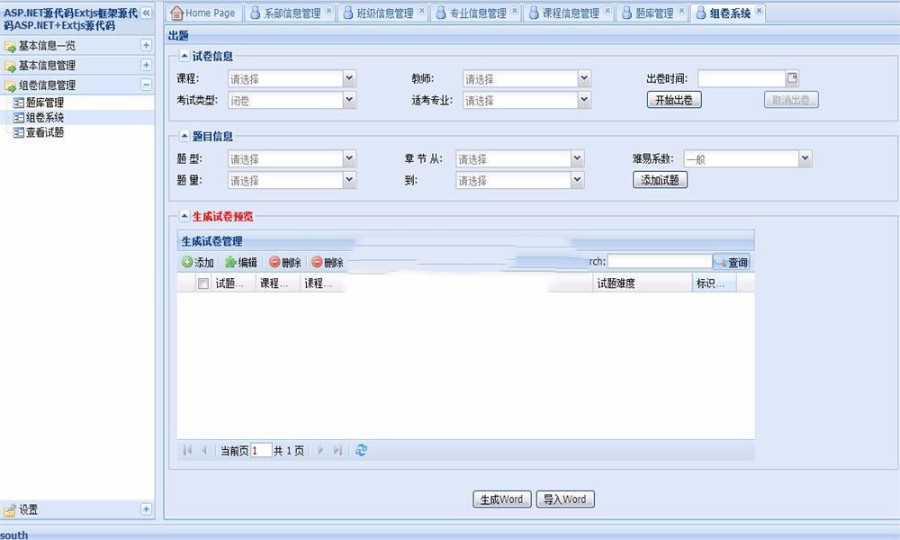Click the green 添加 add icon
This screenshot has width=900, height=540.
187,262
